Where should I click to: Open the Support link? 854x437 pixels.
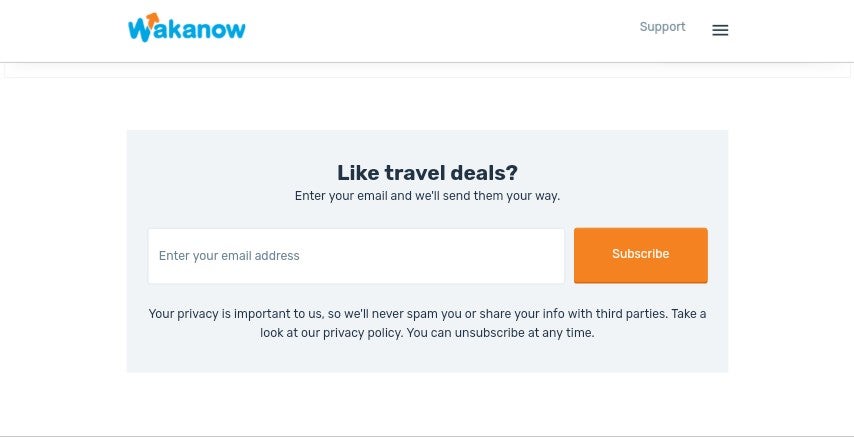click(662, 27)
